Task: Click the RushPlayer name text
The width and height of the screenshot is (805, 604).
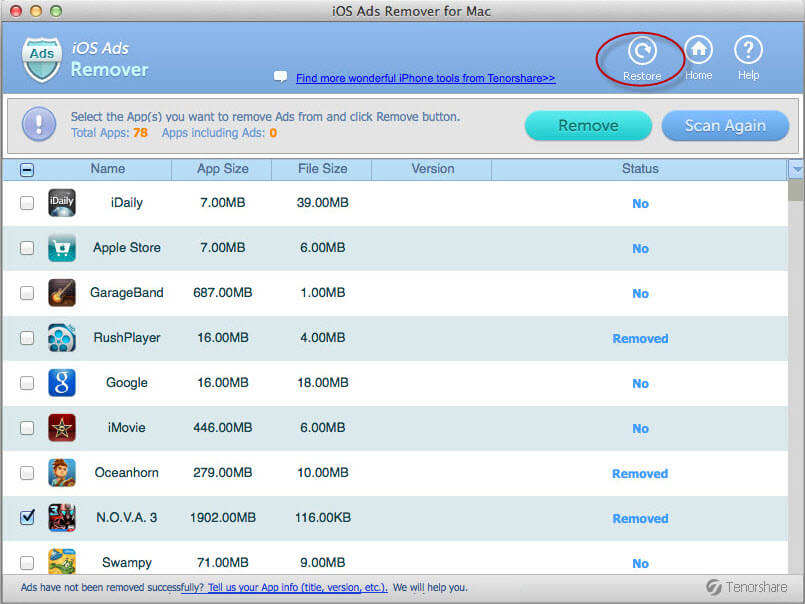Action: point(127,338)
